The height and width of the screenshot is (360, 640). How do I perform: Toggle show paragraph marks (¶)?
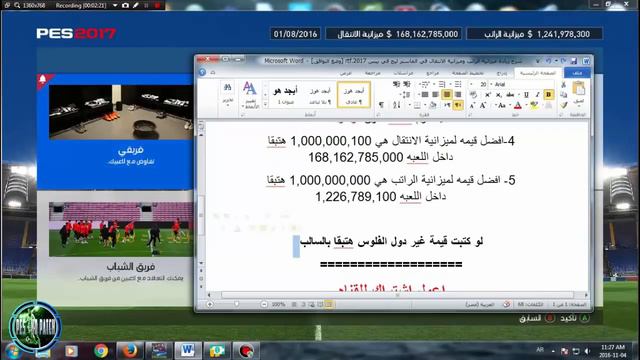click(x=381, y=105)
